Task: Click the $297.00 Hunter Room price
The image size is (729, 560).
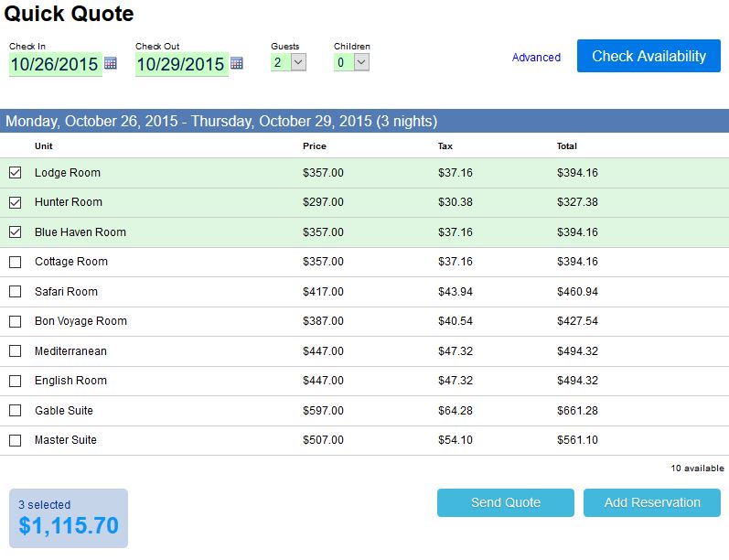Action: click(x=323, y=202)
